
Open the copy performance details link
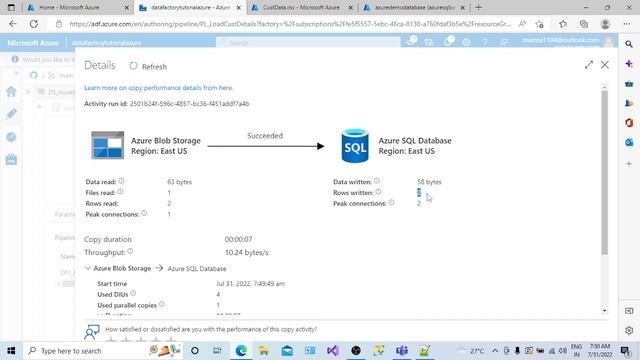(x=159, y=88)
